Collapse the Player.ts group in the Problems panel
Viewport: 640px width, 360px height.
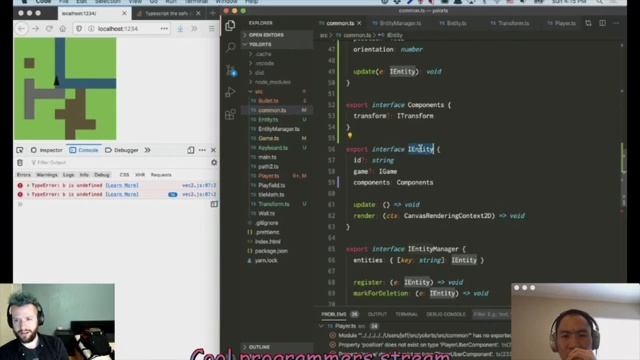[321, 326]
